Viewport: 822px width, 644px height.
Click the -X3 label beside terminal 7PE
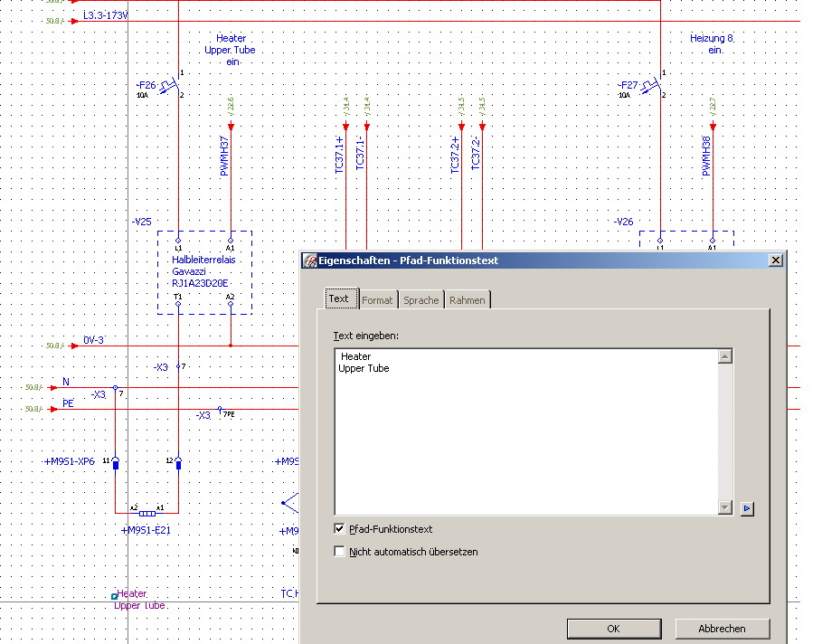click(x=203, y=415)
